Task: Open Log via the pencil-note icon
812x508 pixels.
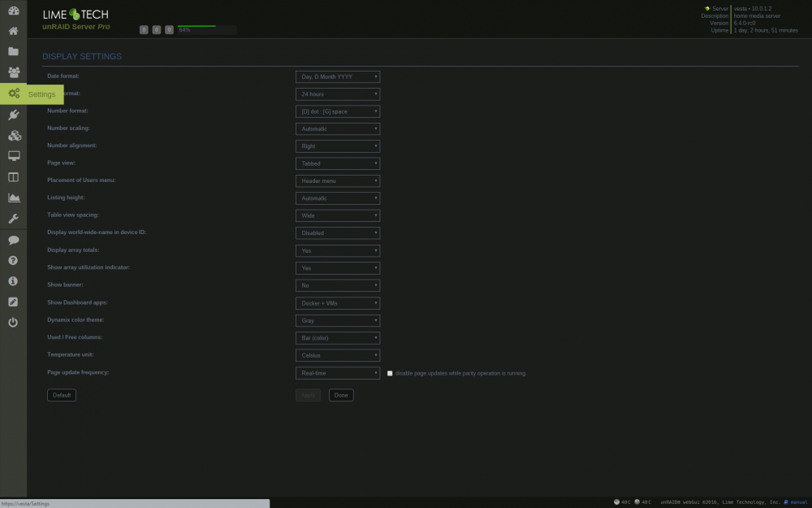Action: pyautogui.click(x=14, y=302)
